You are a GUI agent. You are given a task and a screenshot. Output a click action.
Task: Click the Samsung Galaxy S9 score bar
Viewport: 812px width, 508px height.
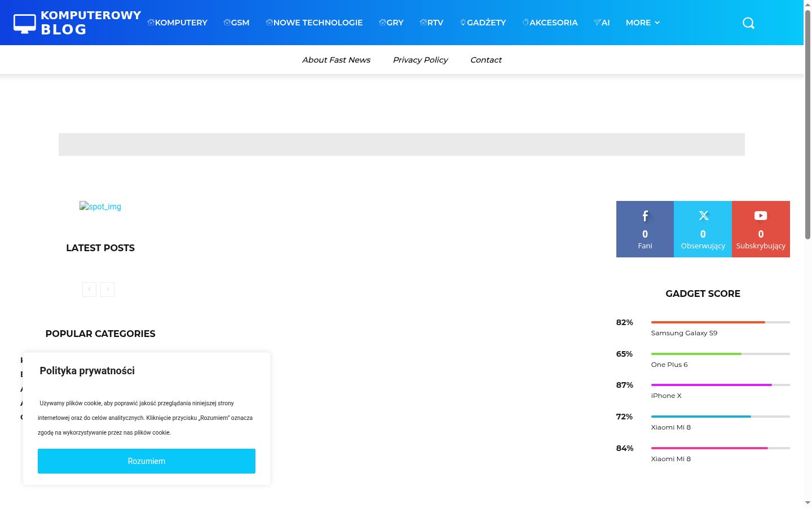tap(721, 322)
